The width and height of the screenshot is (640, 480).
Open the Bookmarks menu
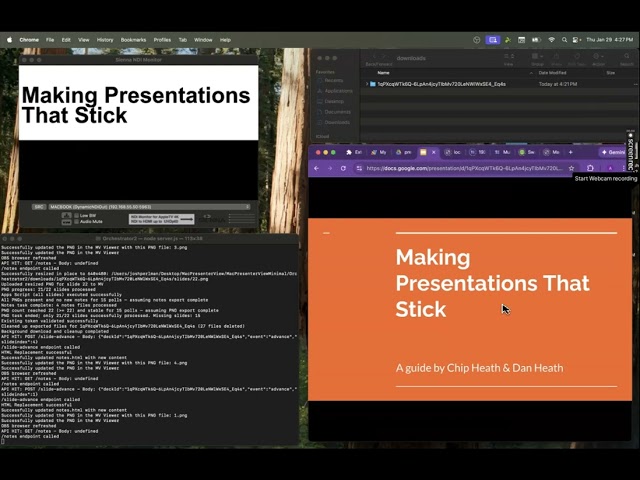pos(133,40)
